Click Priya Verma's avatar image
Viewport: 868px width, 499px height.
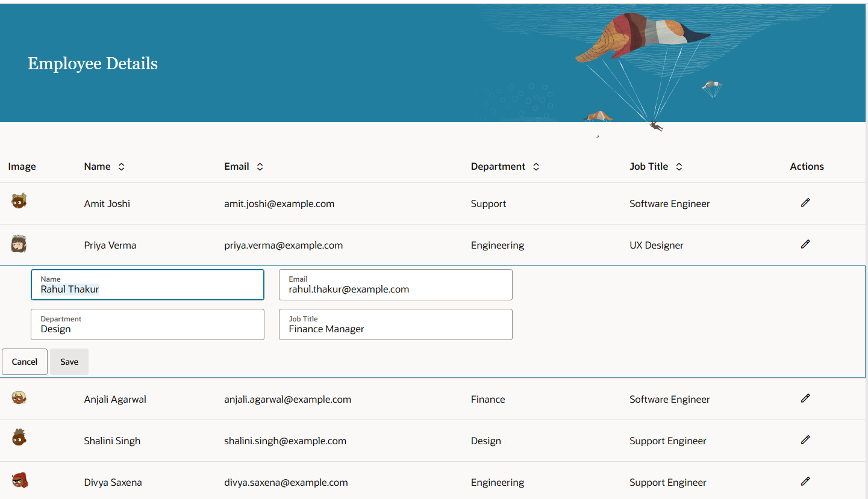click(x=19, y=244)
